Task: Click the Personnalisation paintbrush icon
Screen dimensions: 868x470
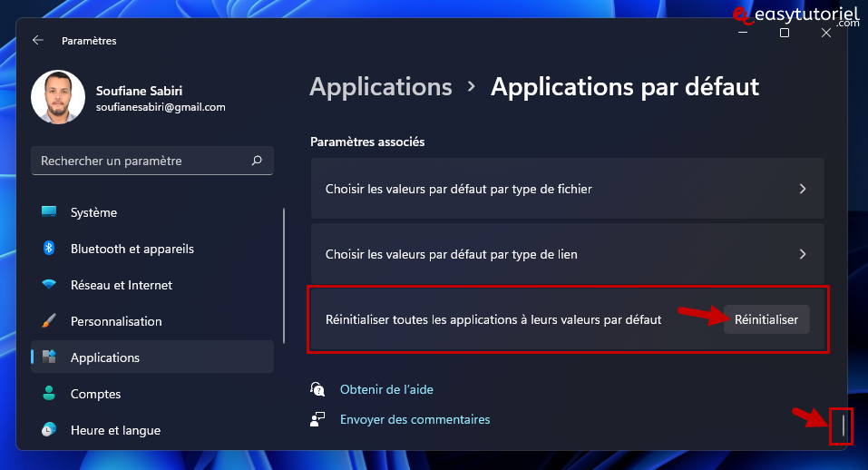Action: (x=49, y=320)
